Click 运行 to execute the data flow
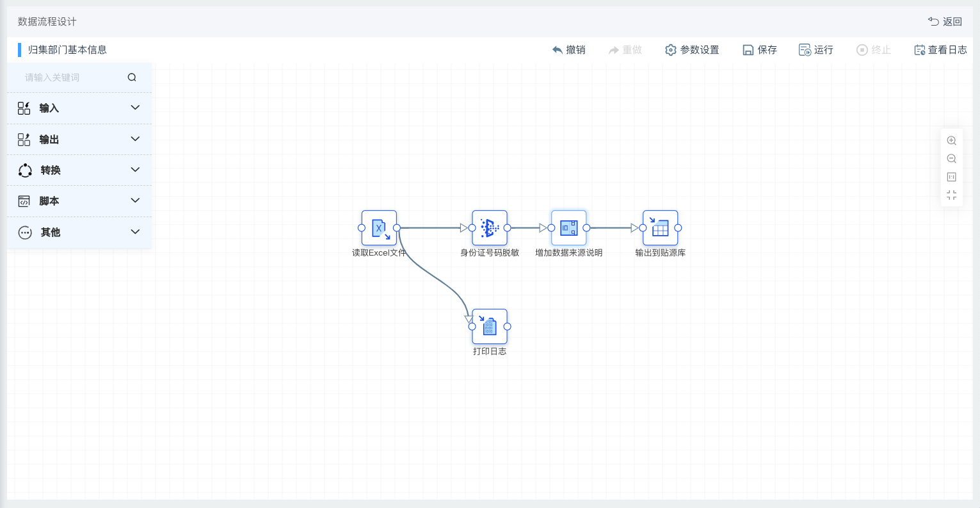The height and width of the screenshot is (508, 980). (x=815, y=49)
